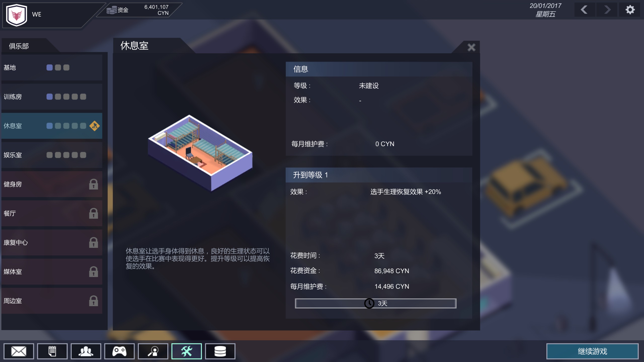Click the 娱乐室 level indicator dots
This screenshot has height=362, width=644.
coord(66,155)
